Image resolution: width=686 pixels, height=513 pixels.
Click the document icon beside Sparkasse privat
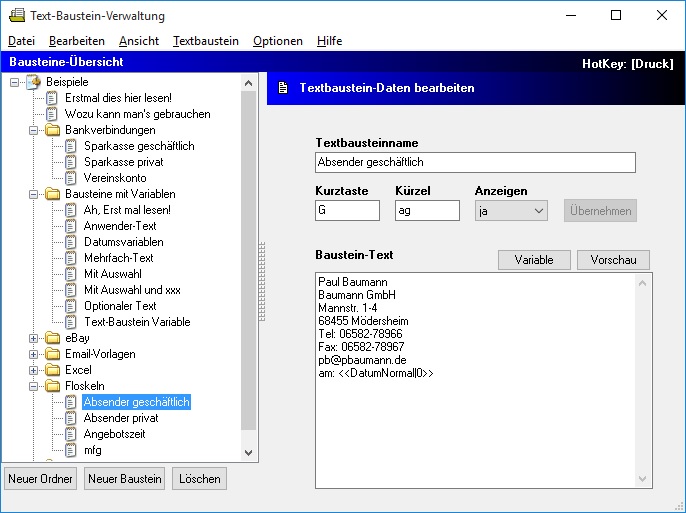(71, 162)
